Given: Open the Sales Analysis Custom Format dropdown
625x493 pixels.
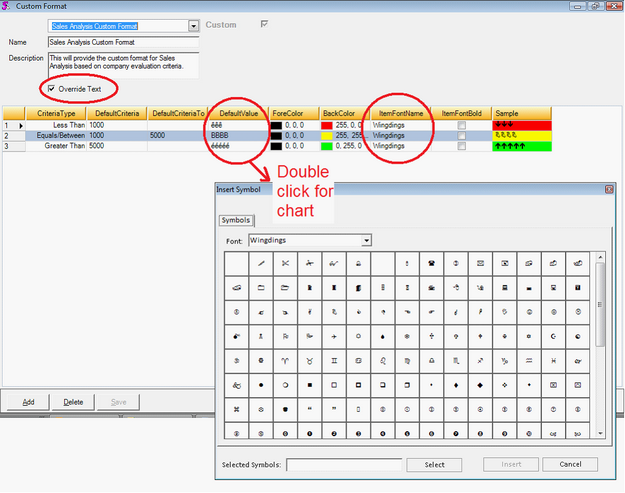Looking at the screenshot, I should [x=194, y=26].
